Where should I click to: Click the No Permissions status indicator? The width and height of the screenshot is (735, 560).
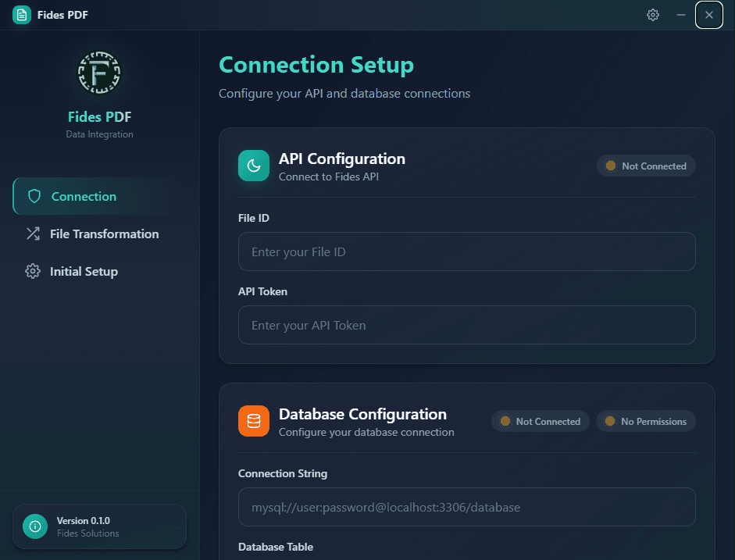[646, 421]
